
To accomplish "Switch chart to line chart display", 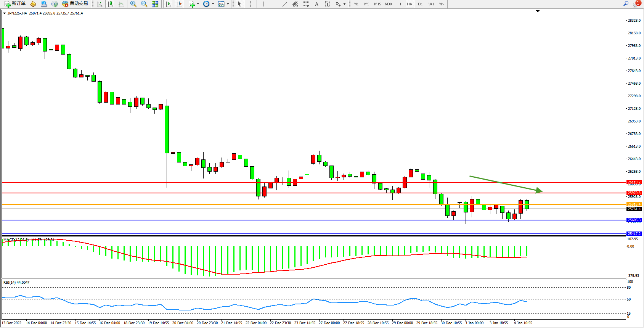I will point(121,4).
